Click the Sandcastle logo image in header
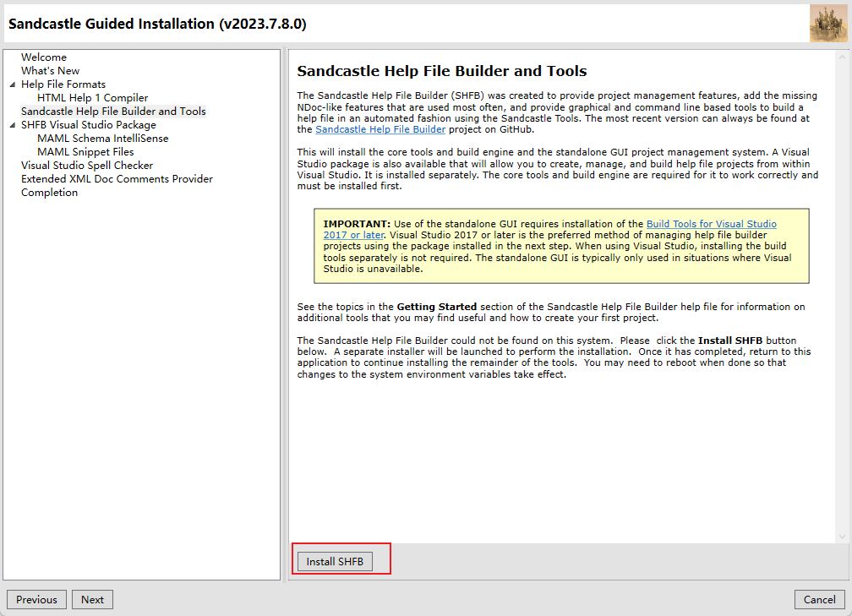 coord(828,24)
